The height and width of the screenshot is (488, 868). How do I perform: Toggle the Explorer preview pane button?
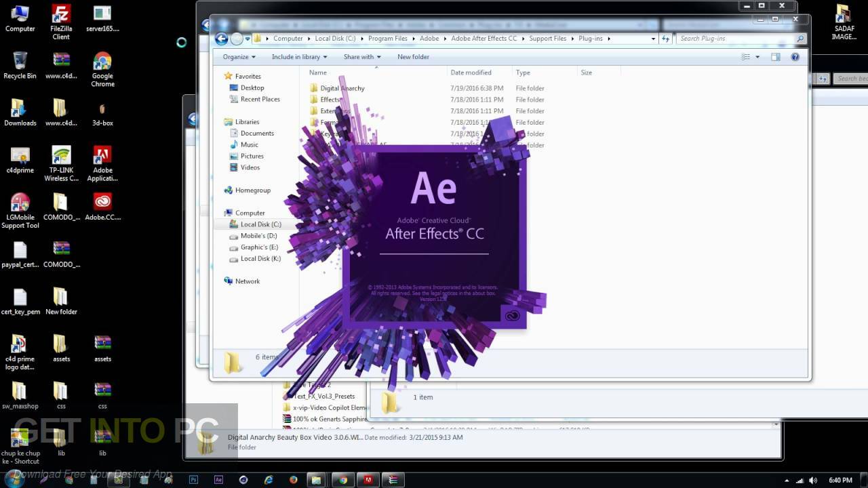click(x=776, y=57)
